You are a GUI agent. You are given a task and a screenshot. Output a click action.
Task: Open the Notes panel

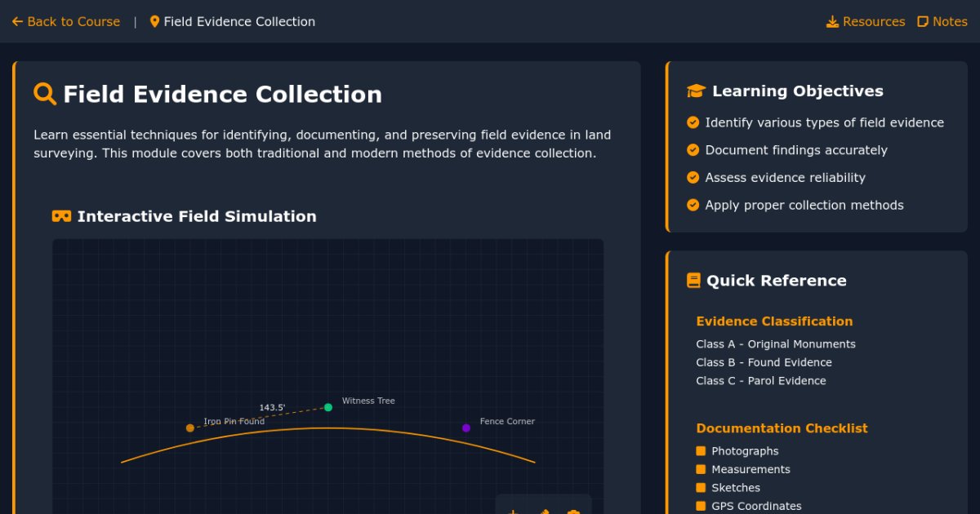[942, 22]
